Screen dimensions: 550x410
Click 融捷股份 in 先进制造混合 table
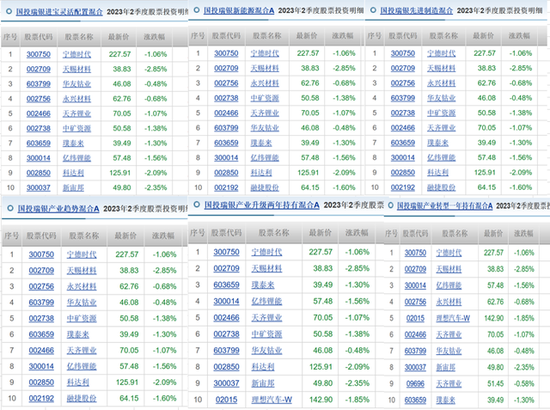(441, 188)
